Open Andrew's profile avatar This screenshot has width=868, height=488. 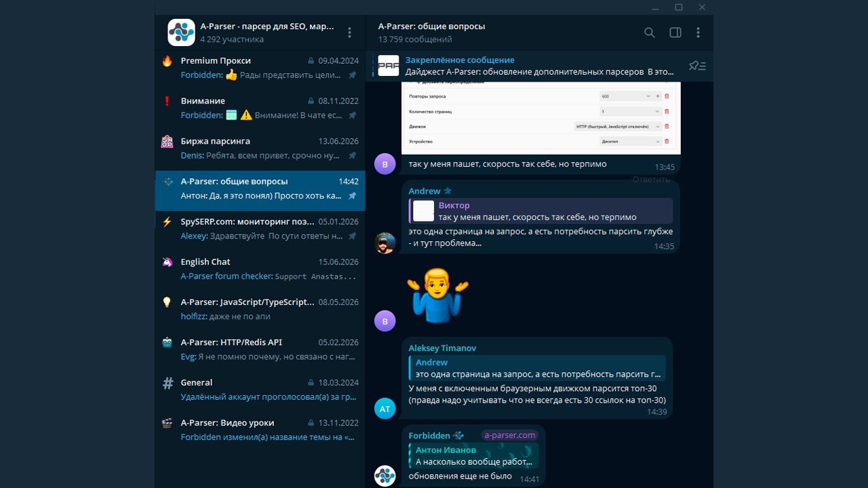(x=385, y=243)
